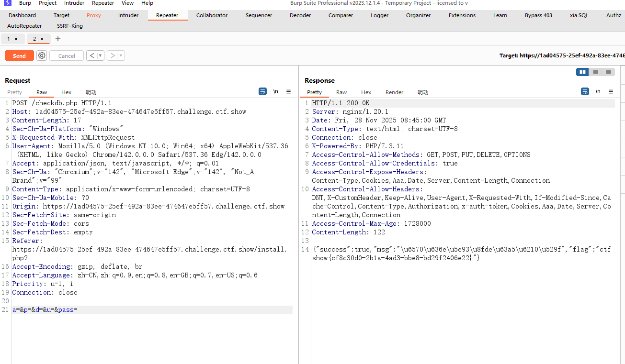
Task: Switch to the Proxy tab
Action: (94, 15)
